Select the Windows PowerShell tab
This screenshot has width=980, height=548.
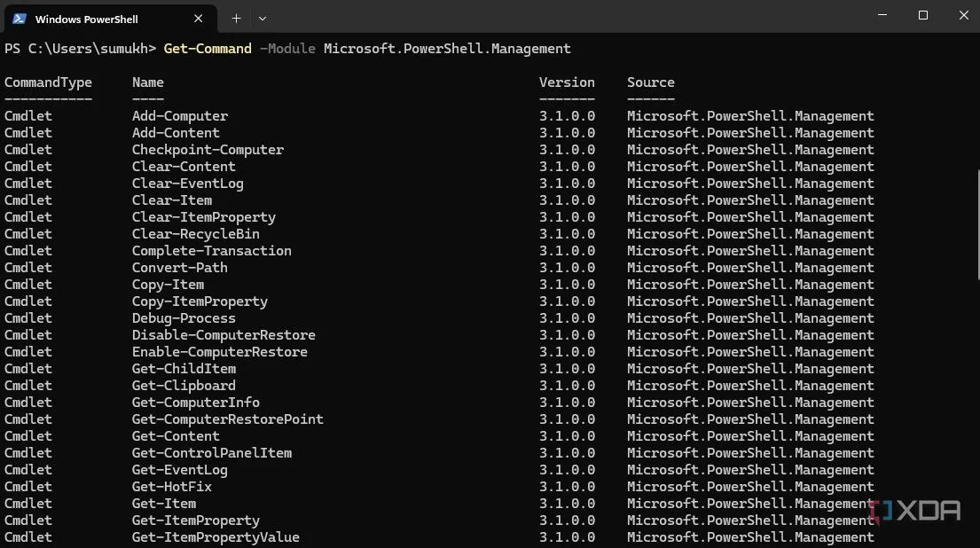[111, 19]
